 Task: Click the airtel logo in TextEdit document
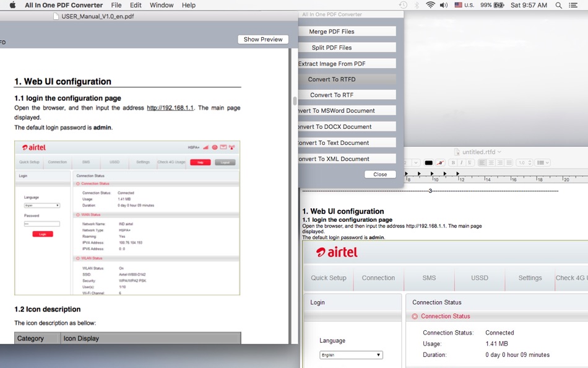click(337, 252)
